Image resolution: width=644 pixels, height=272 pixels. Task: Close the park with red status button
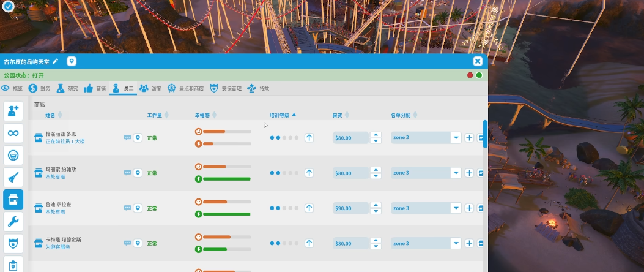tap(470, 75)
